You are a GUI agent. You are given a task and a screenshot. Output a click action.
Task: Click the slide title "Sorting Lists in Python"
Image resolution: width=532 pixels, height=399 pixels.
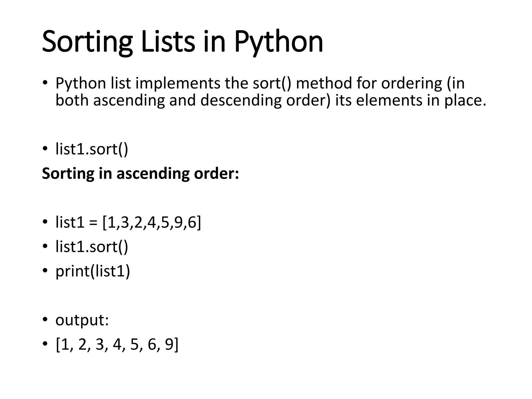[x=182, y=42]
